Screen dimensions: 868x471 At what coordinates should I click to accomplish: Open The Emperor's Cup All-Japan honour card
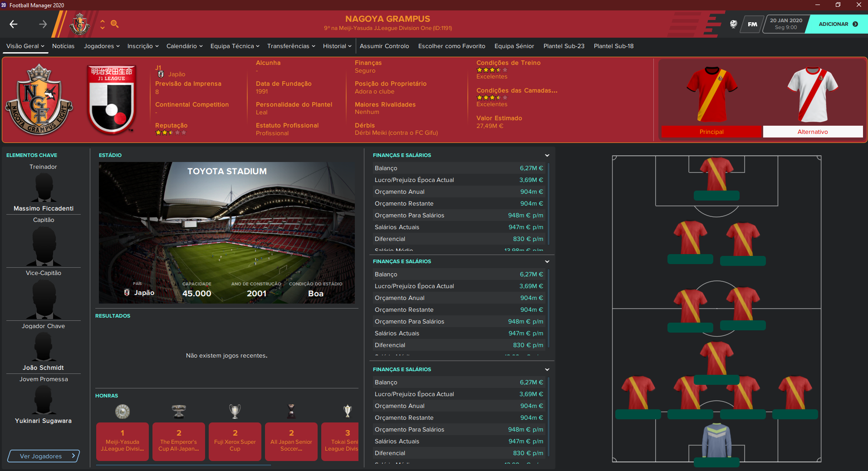[x=179, y=442]
